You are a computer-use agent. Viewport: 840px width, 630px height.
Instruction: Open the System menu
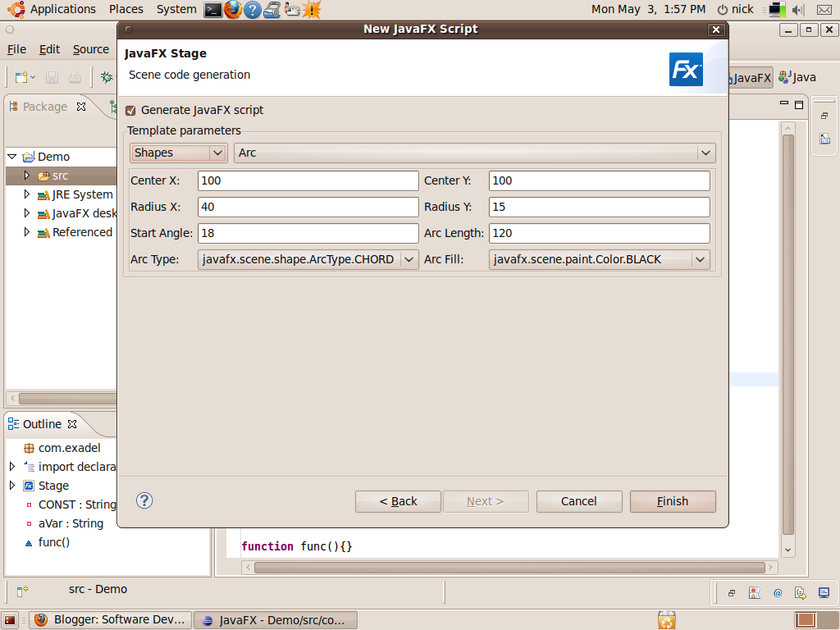176,9
